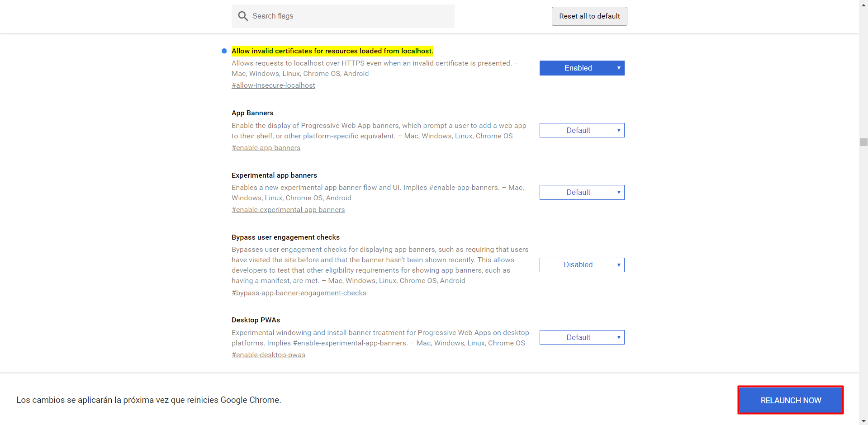Type in the Search flags field
Viewport: 868px width, 425px height.
pyautogui.click(x=348, y=16)
